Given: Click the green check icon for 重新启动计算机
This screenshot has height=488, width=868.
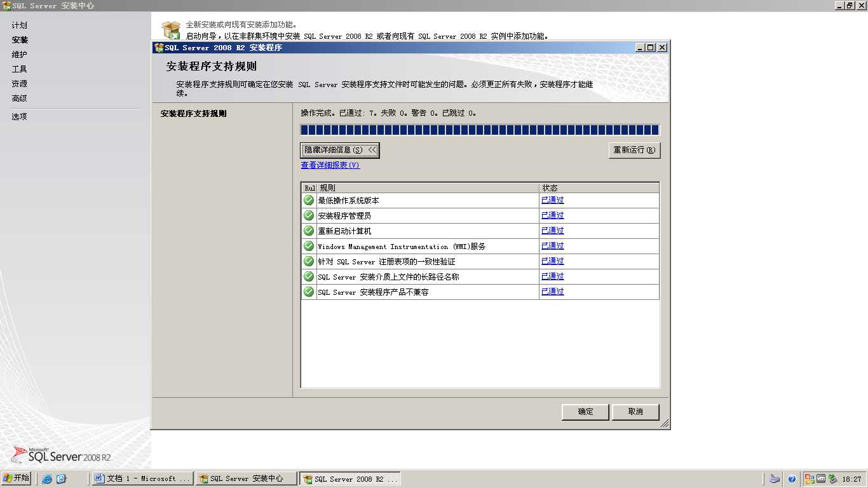Looking at the screenshot, I should [x=309, y=231].
